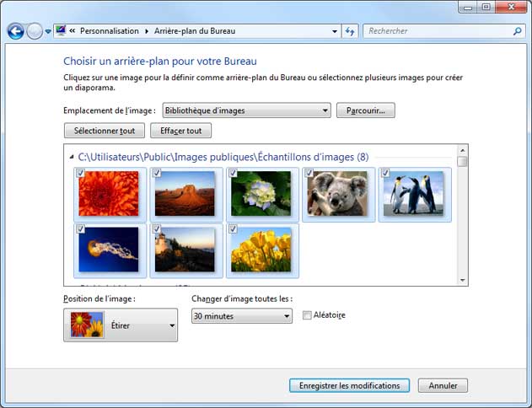Click Enregistrer les modifications
532x408 pixels.
pyautogui.click(x=349, y=385)
